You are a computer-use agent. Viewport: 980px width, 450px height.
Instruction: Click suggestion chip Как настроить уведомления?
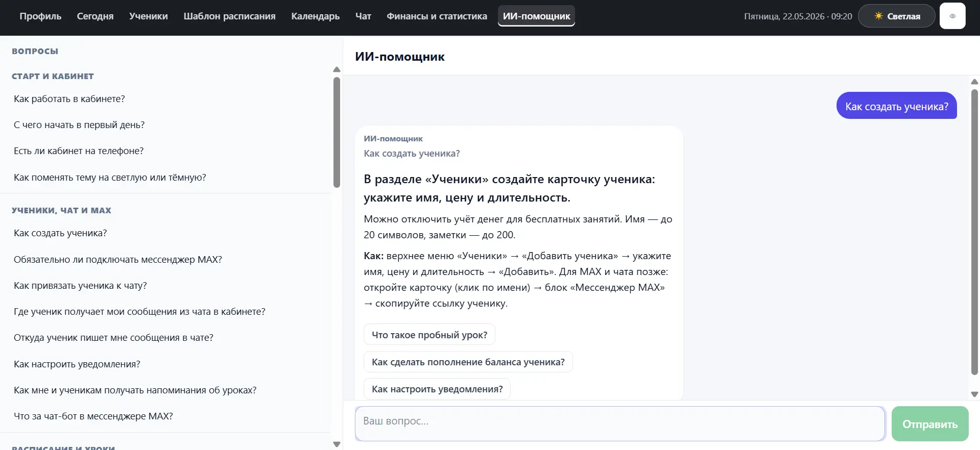(x=437, y=389)
